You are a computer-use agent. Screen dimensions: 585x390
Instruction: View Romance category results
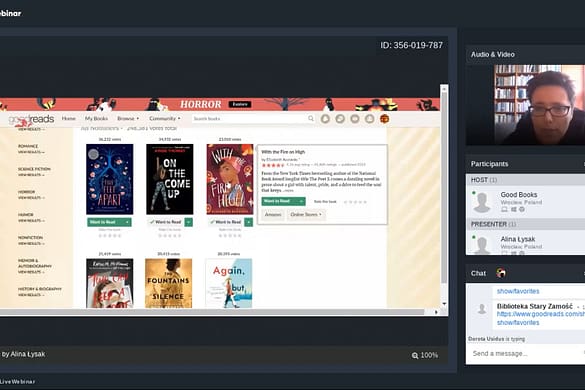tap(31, 152)
